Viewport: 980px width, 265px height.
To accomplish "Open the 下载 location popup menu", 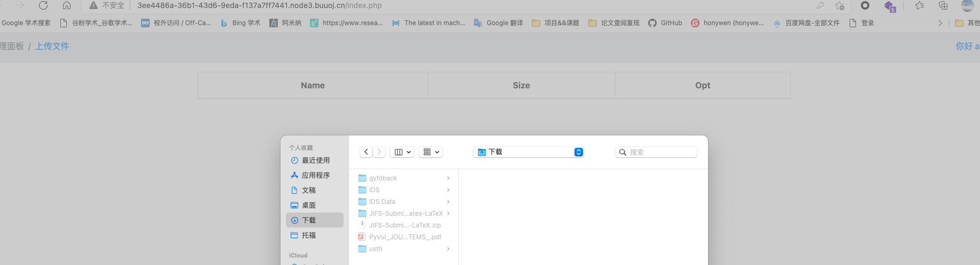I will pos(528,152).
